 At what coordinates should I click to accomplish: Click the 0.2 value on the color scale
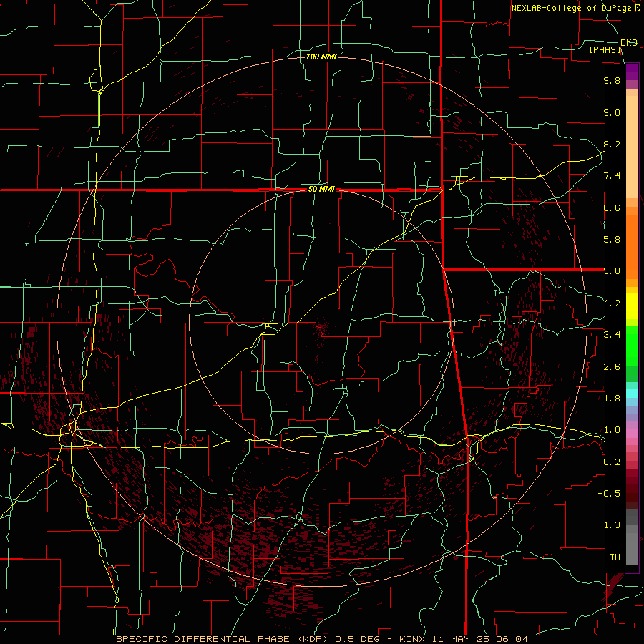click(612, 462)
